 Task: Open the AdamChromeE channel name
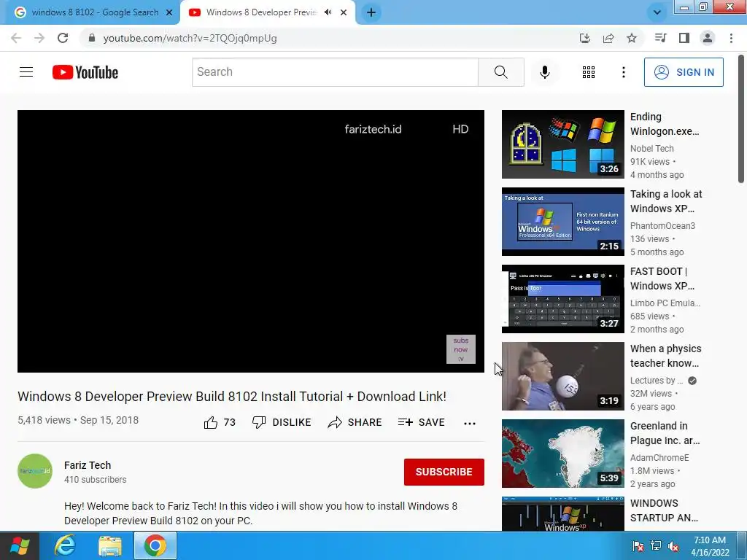659,458
